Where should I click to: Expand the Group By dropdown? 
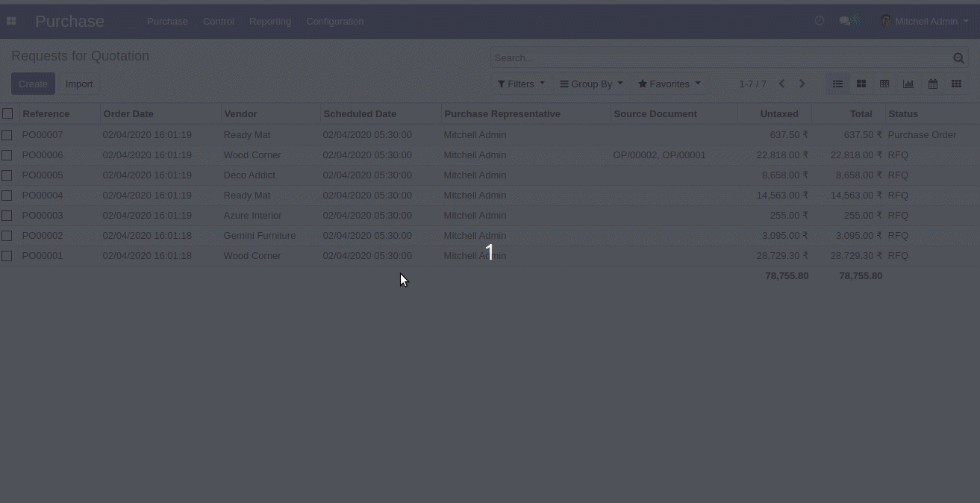pyautogui.click(x=591, y=84)
